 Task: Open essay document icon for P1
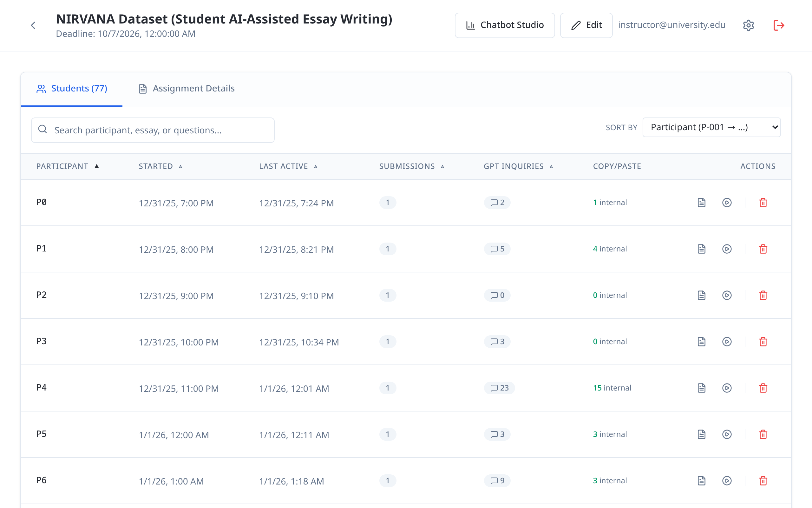[701, 249]
